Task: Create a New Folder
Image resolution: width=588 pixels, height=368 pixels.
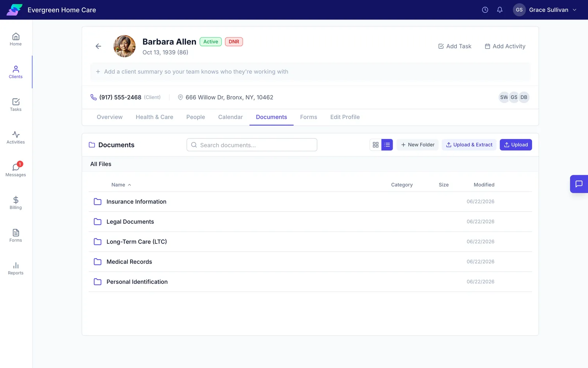Action: pos(417,145)
